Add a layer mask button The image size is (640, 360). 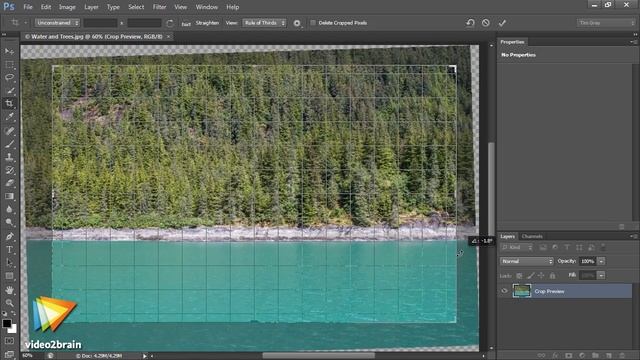pyautogui.click(x=569, y=356)
